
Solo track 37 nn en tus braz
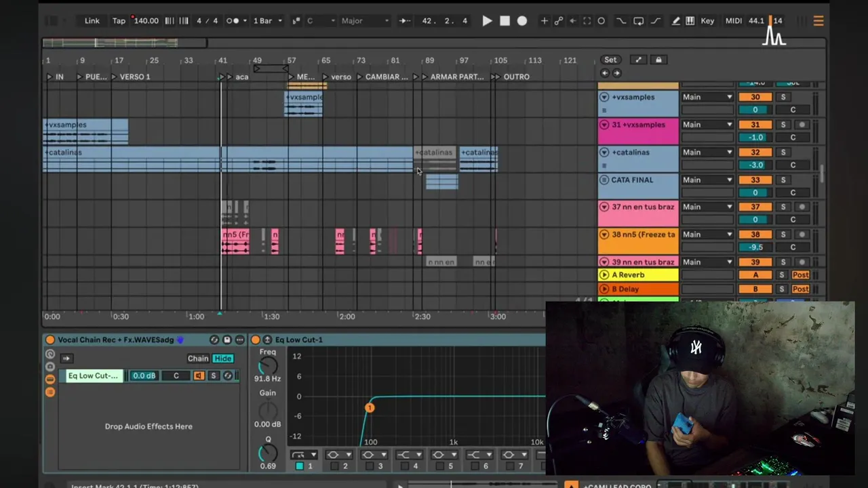coord(783,207)
